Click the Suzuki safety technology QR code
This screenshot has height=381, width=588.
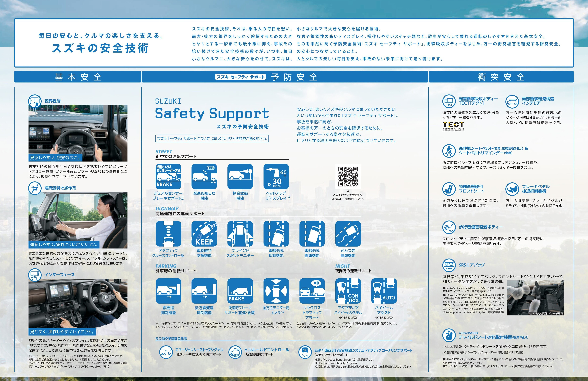tap(348, 177)
